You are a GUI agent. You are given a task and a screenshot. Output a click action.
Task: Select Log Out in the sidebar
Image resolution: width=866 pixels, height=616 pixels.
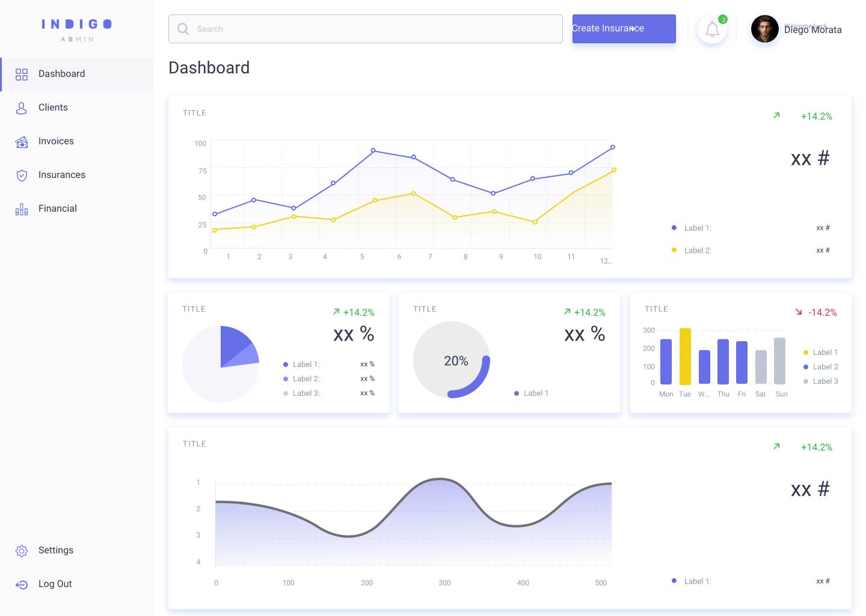(77, 584)
